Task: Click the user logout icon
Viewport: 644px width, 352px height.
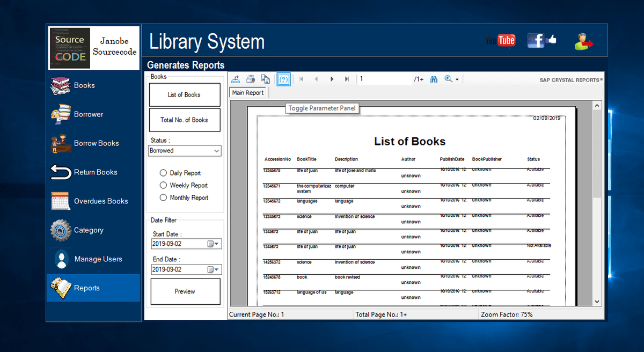Action: (x=583, y=41)
